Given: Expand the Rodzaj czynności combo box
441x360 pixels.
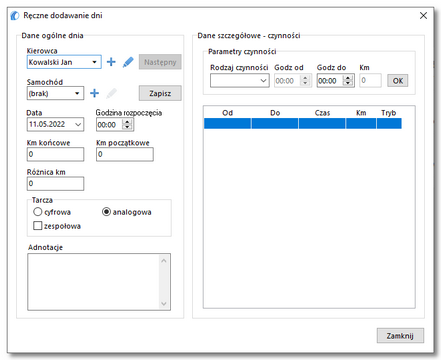Looking at the screenshot, I should pos(263,81).
